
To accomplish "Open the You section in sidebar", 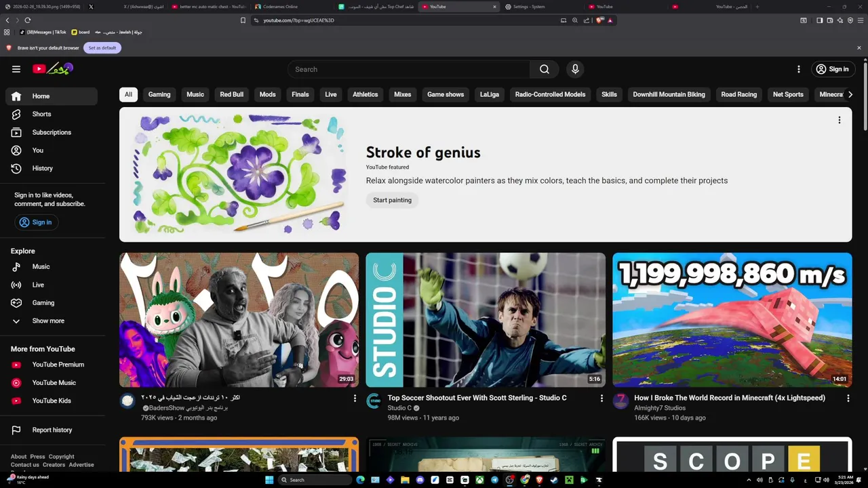I will pos(52,150).
